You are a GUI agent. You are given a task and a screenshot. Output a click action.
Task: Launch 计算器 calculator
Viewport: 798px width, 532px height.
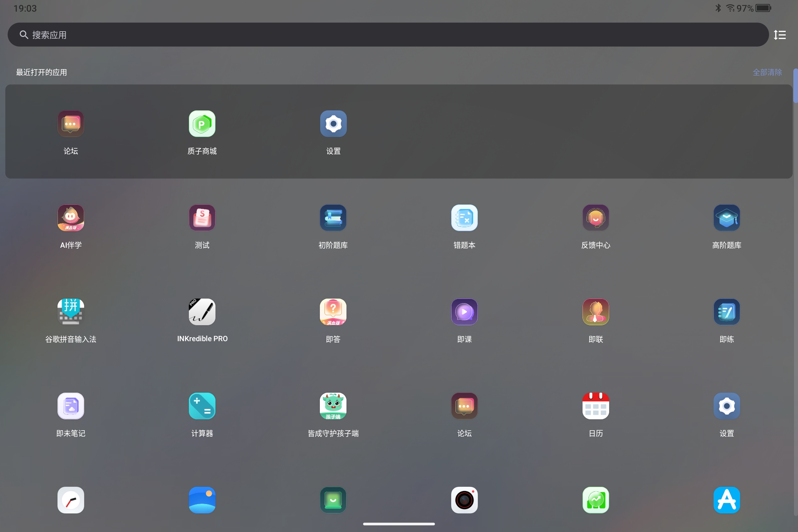(x=202, y=406)
